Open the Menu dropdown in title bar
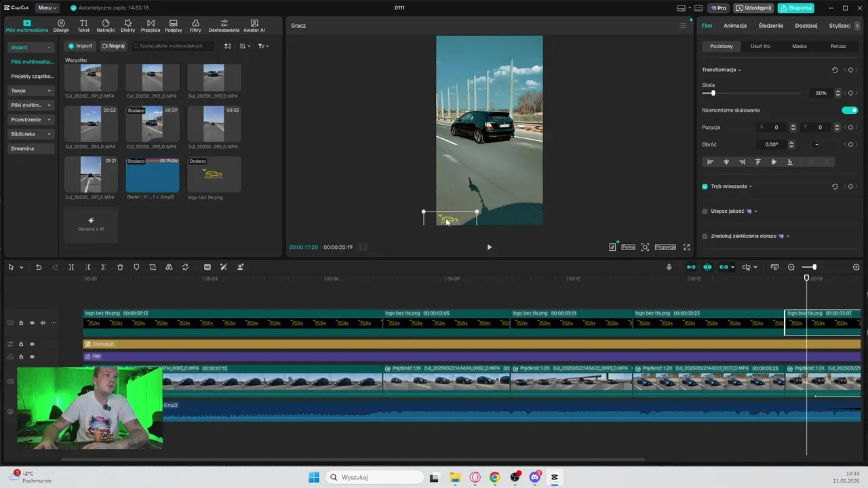This screenshot has height=488, width=868. click(x=47, y=8)
